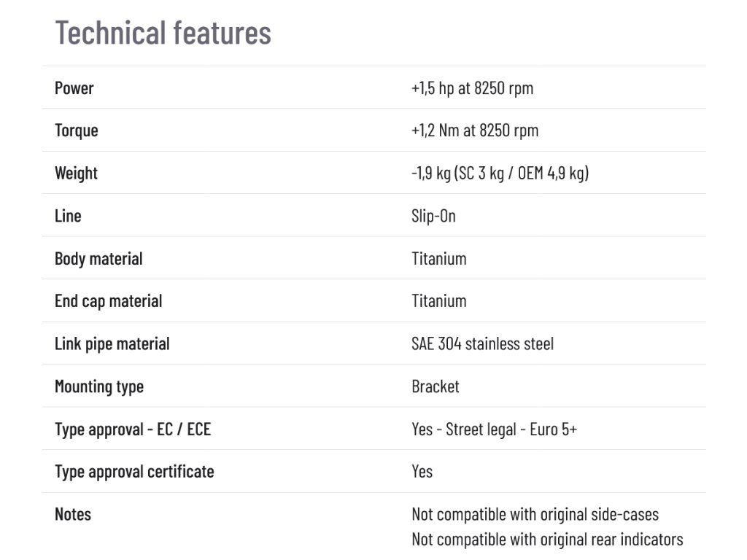
Task: Click the Link pipe material label
Action: coord(112,344)
